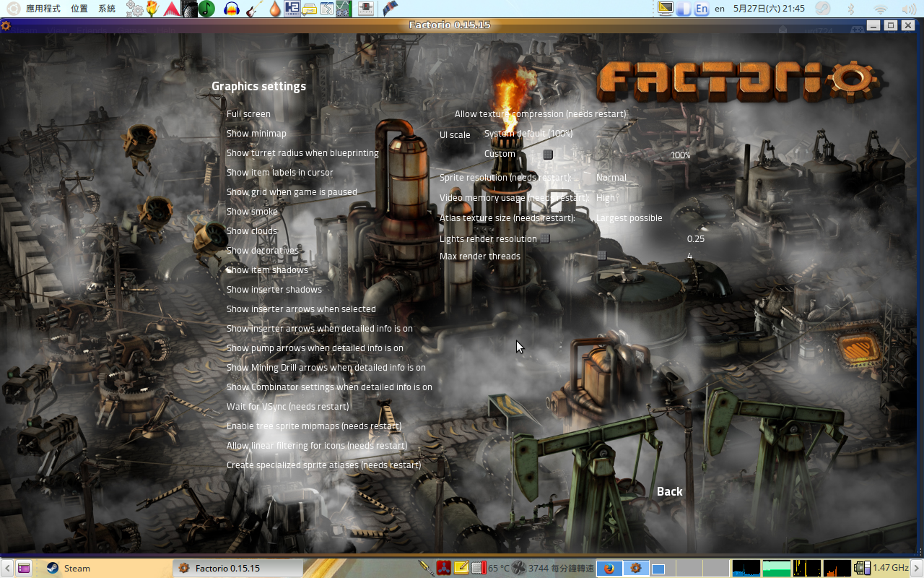Launch the chip hardware icon in top panel
The height and width of the screenshot is (578, 924).
[366, 9]
